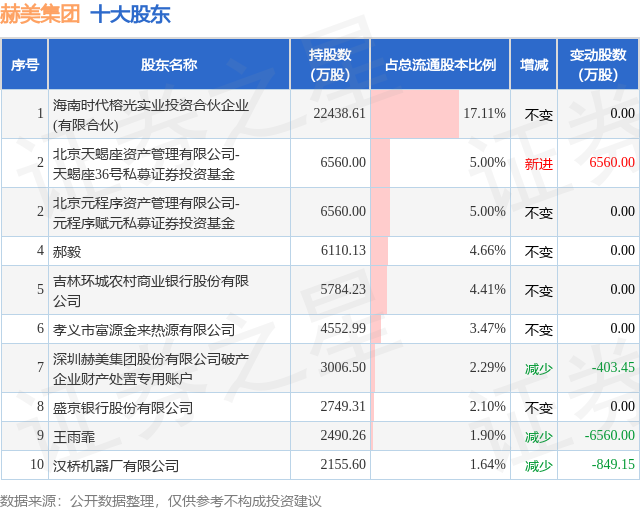The width and height of the screenshot is (640, 510).
Task: Click the 不变 status in 盛京银行 row
Action: tap(538, 408)
